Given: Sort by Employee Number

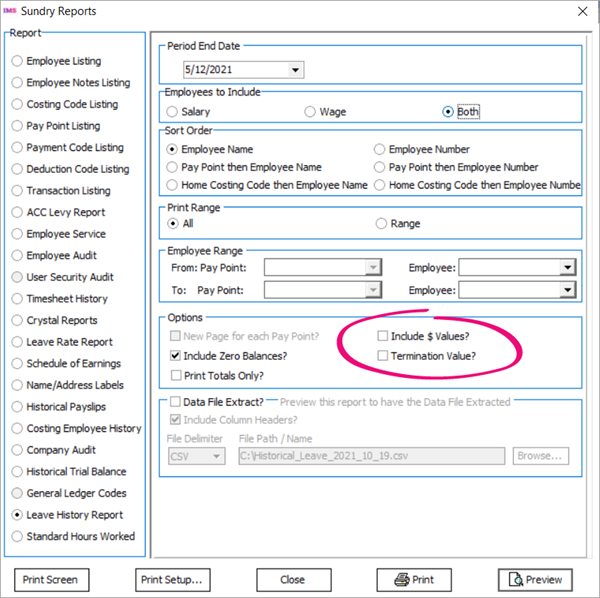Looking at the screenshot, I should [380, 149].
